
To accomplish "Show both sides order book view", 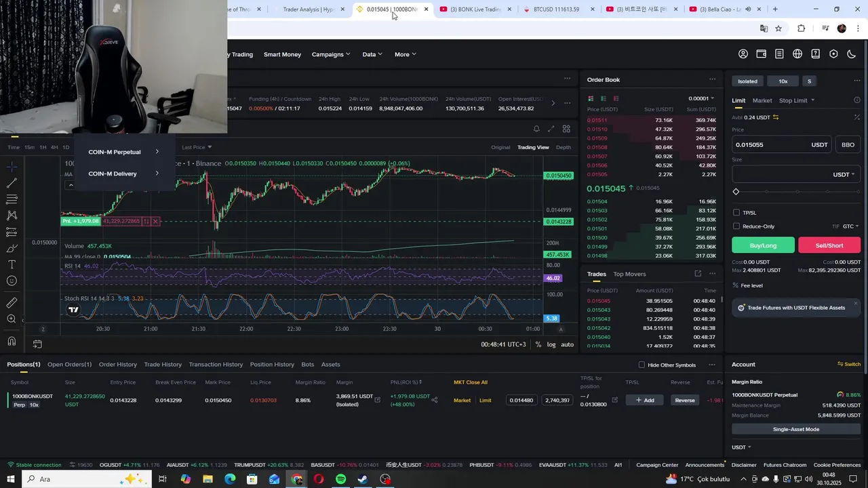I will 590,98.
